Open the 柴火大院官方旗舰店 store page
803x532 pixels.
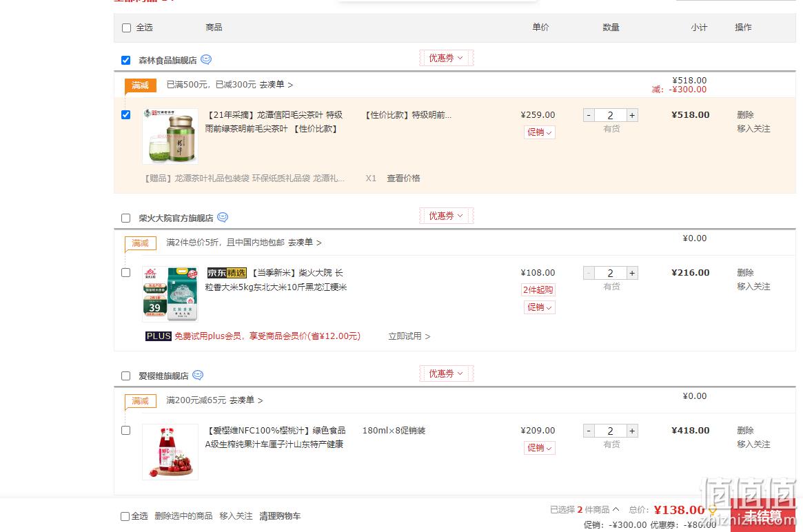point(176,218)
